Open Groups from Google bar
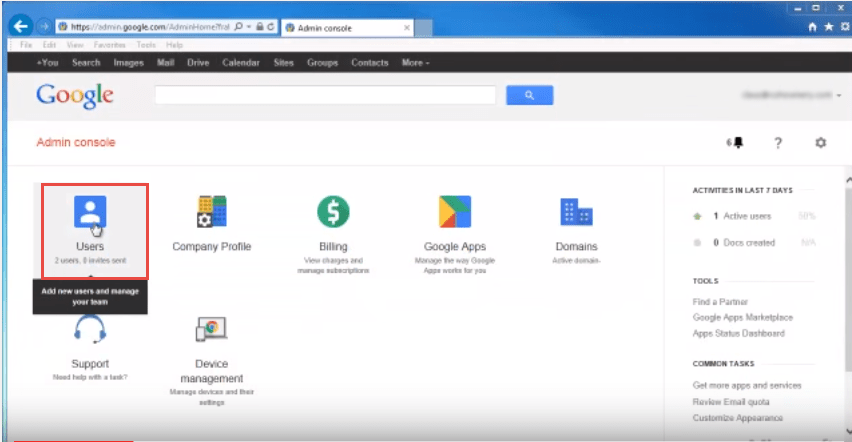The image size is (852, 442). (x=323, y=63)
